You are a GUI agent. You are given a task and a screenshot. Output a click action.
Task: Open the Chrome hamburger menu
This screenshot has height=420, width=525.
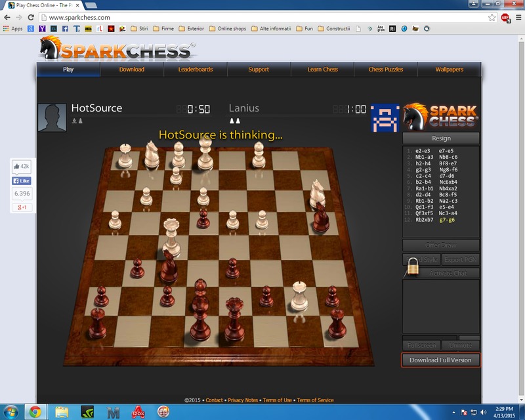(x=518, y=18)
